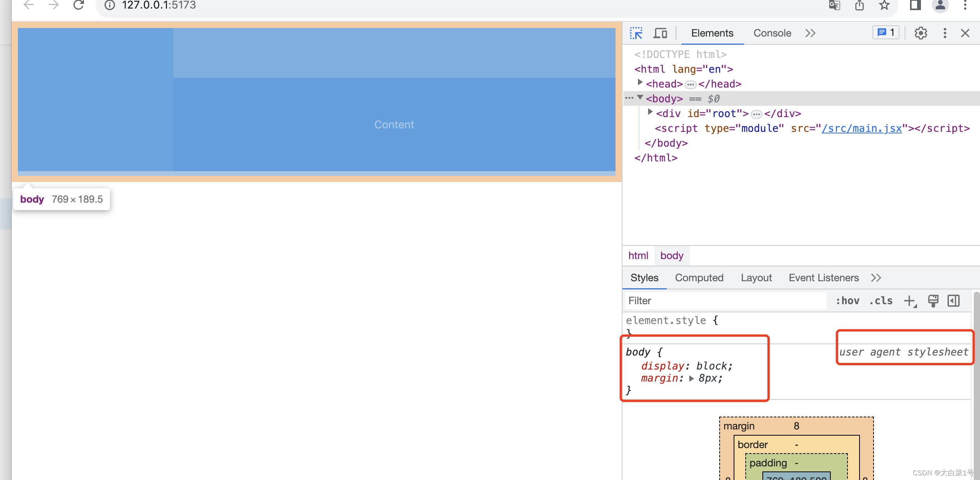Open the Computed pane tab
The width and height of the screenshot is (980, 480).
tap(699, 278)
